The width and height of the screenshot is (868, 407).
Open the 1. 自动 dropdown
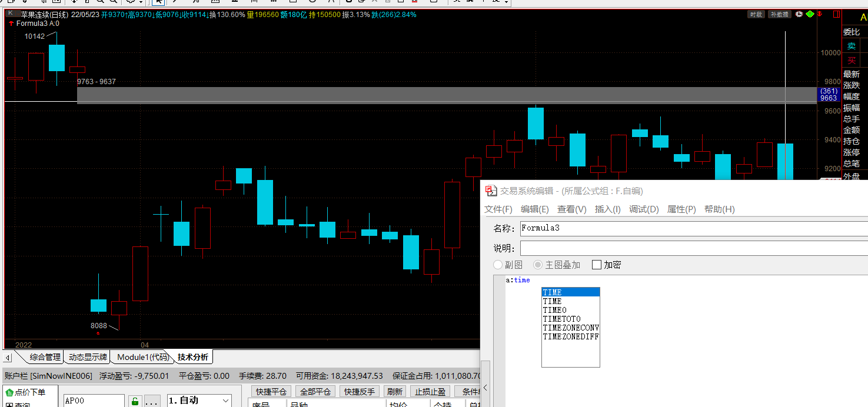[199, 401]
